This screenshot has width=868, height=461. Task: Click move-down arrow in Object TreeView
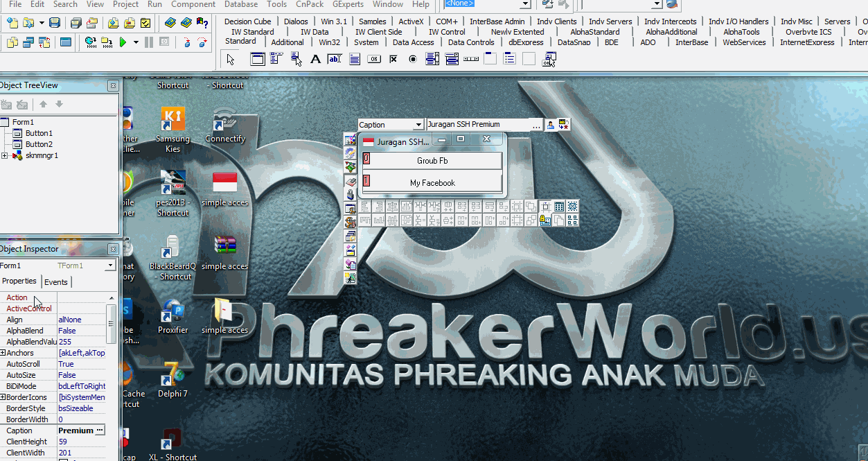click(x=59, y=105)
